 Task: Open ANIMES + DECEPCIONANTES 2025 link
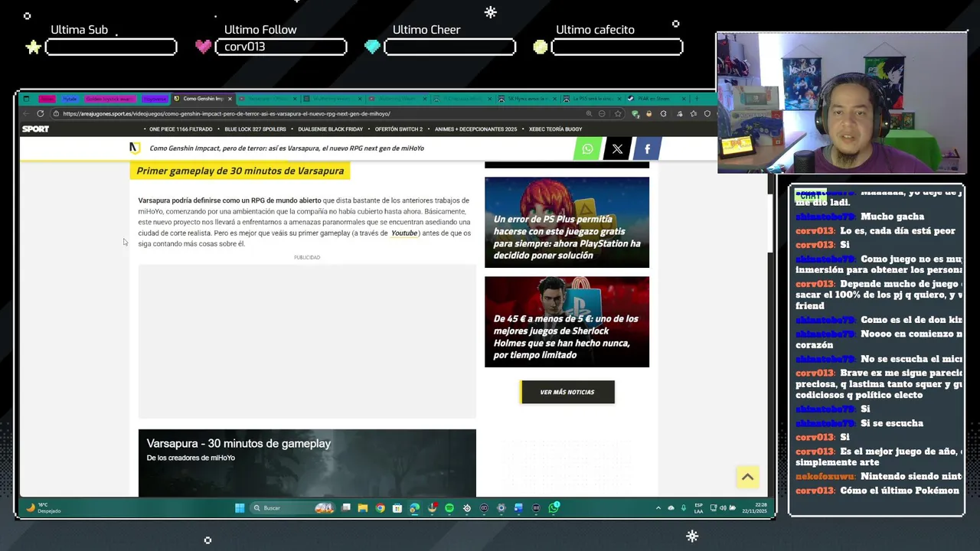click(475, 129)
